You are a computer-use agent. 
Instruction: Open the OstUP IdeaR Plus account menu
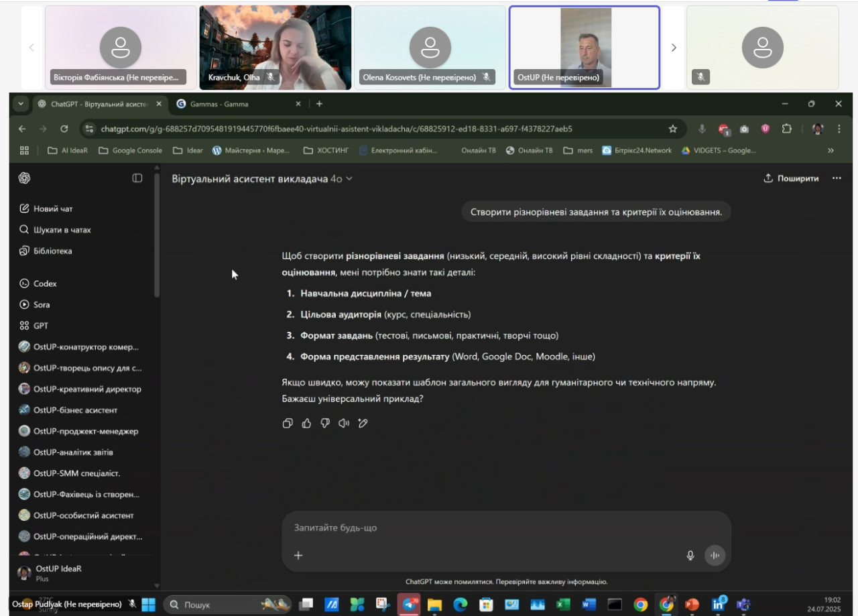(50, 573)
